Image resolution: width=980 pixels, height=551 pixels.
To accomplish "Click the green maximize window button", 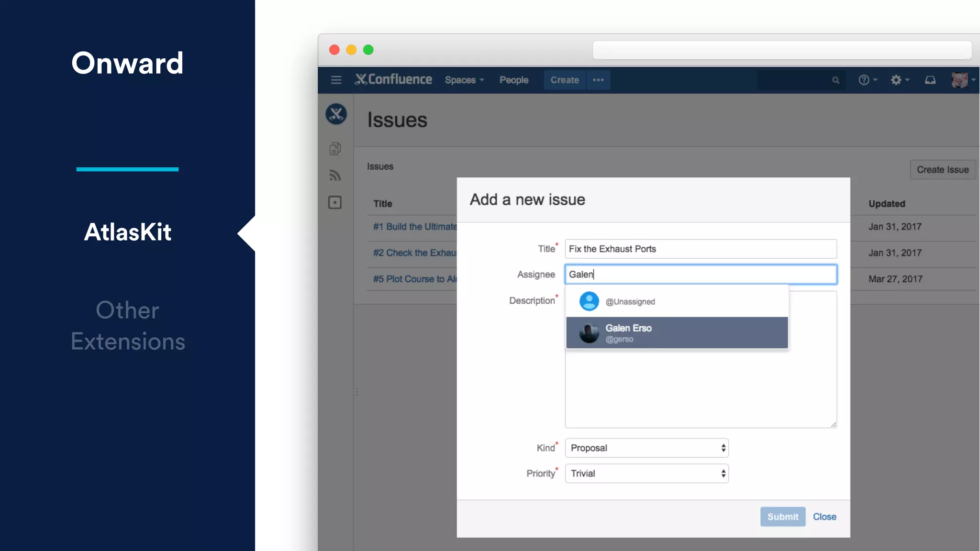I will pyautogui.click(x=368, y=50).
